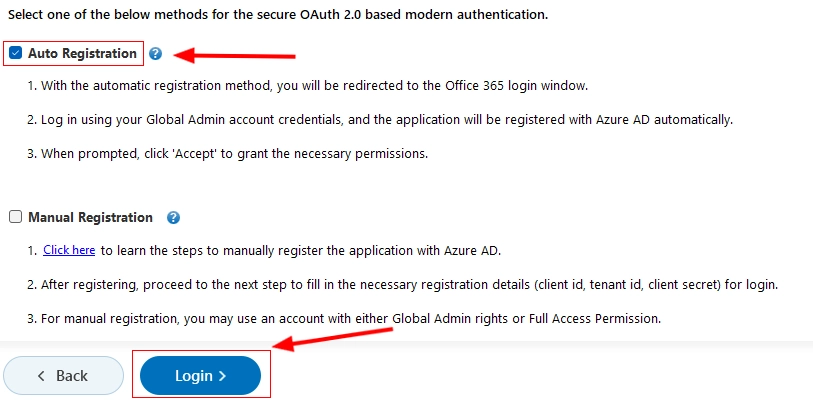Uncheck the Auto Registration checkbox
This screenshot has width=813, height=400.
tap(16, 53)
